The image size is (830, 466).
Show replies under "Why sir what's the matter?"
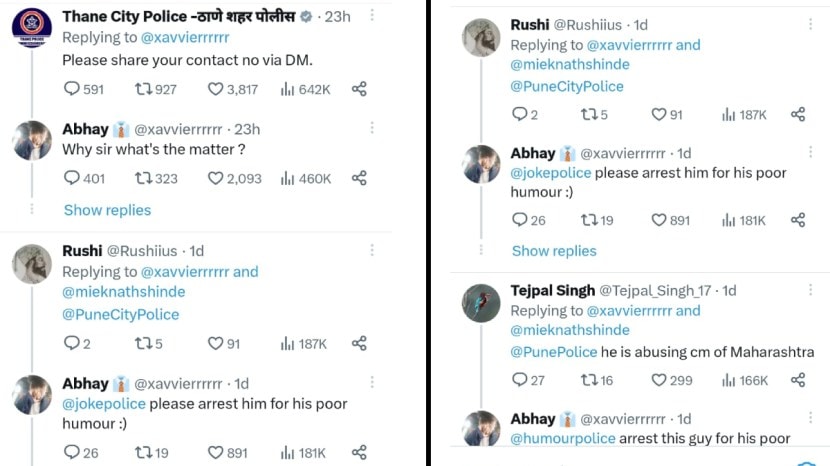pyautogui.click(x=107, y=210)
